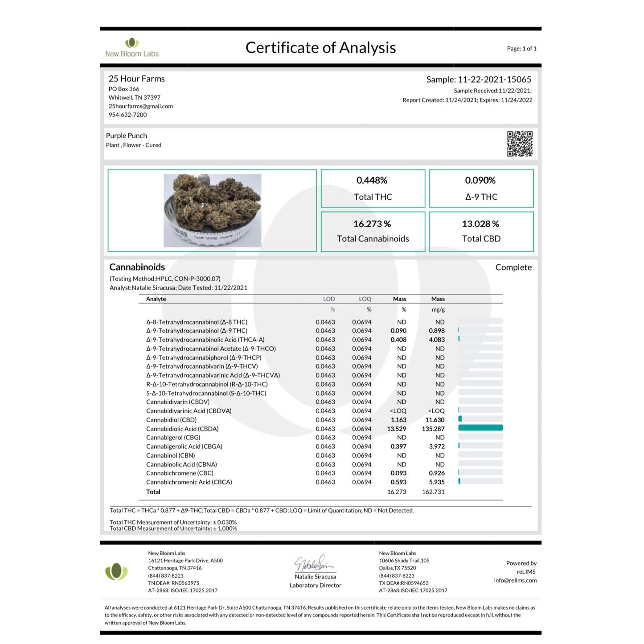Click 'Laboratory Director' title text

(316, 585)
